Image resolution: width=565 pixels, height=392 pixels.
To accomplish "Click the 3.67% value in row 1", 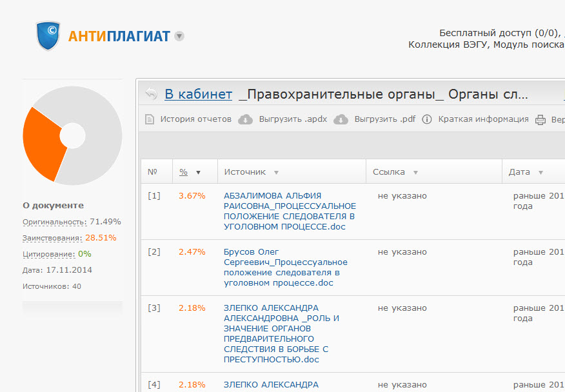I will click(x=192, y=195).
